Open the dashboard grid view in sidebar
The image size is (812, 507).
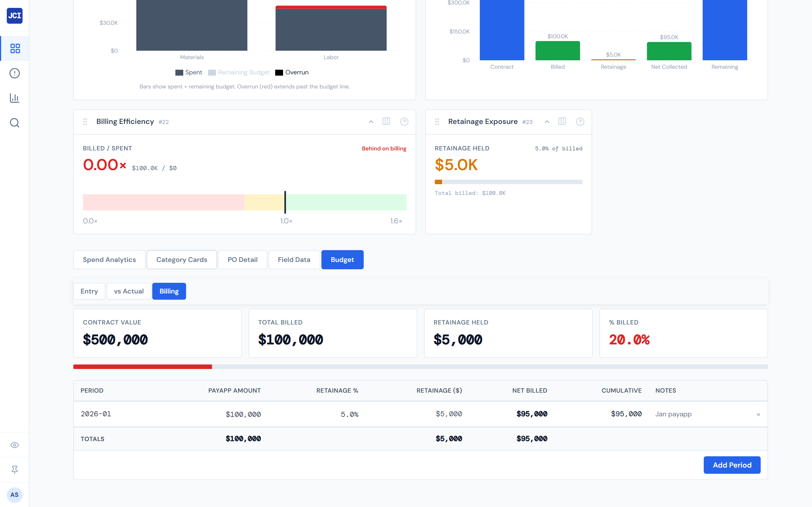(x=14, y=48)
